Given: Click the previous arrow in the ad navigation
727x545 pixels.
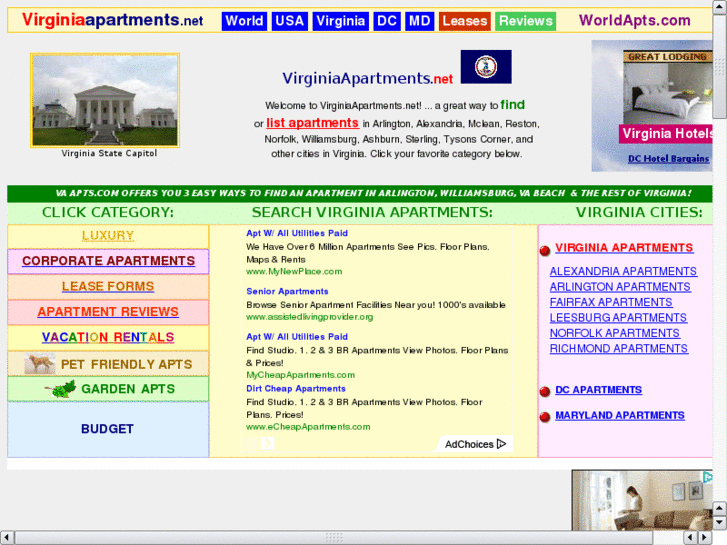Looking at the screenshot, I should tap(251, 443).
